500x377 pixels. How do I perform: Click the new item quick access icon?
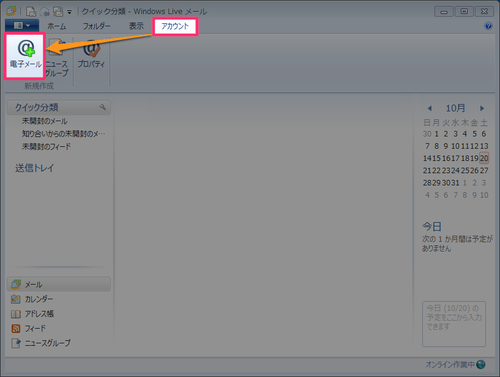(31, 12)
